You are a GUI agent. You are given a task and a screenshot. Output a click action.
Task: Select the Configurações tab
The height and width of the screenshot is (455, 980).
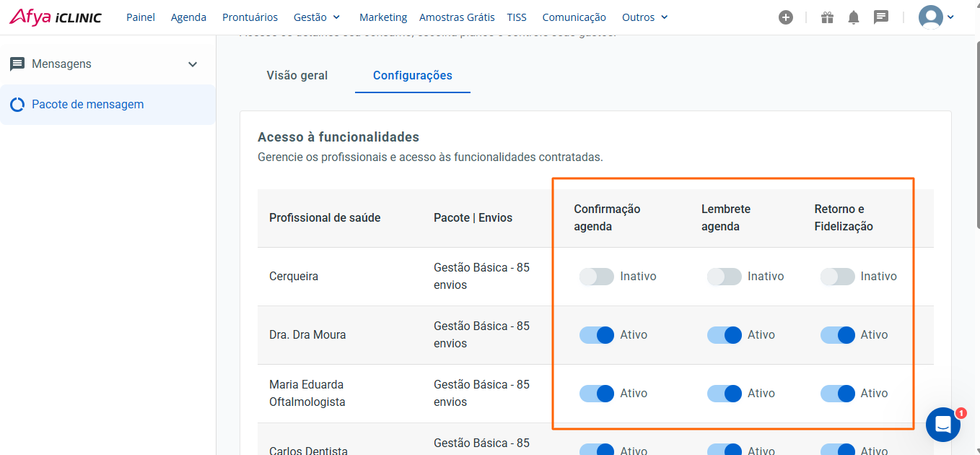click(x=412, y=75)
